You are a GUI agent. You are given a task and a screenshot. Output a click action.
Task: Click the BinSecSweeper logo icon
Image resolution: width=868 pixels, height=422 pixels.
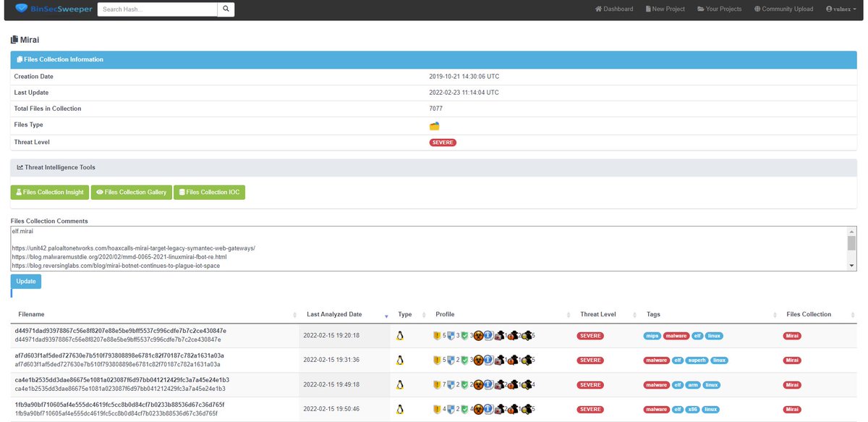pos(21,9)
